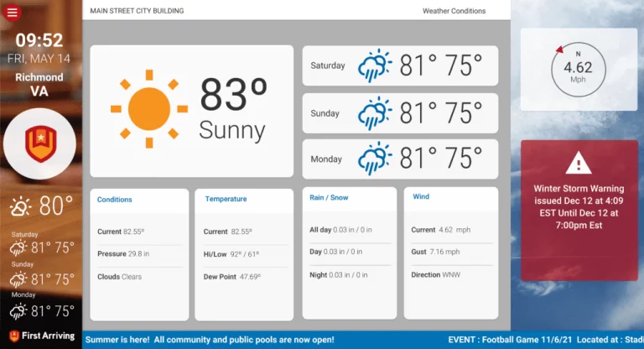This screenshot has height=349, width=644.
Task: Open the Conditions panel
Action: [115, 200]
